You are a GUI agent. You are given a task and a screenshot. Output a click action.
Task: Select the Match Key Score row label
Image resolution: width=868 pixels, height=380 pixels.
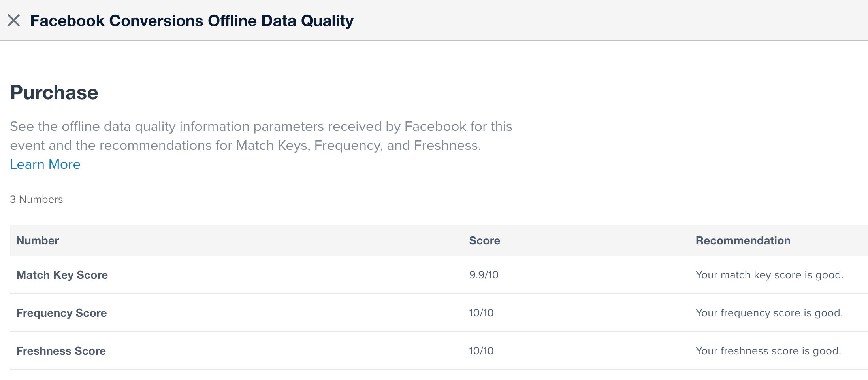(x=62, y=275)
